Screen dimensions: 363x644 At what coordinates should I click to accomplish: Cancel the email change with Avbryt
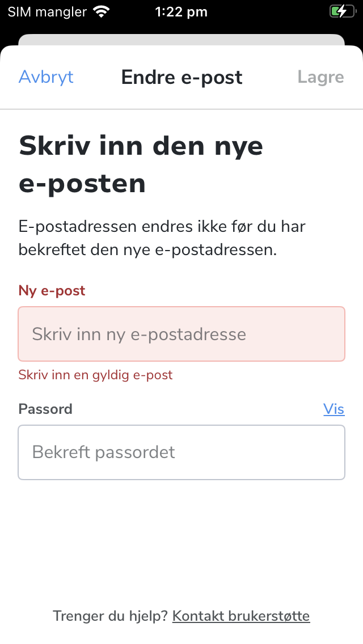point(46,77)
